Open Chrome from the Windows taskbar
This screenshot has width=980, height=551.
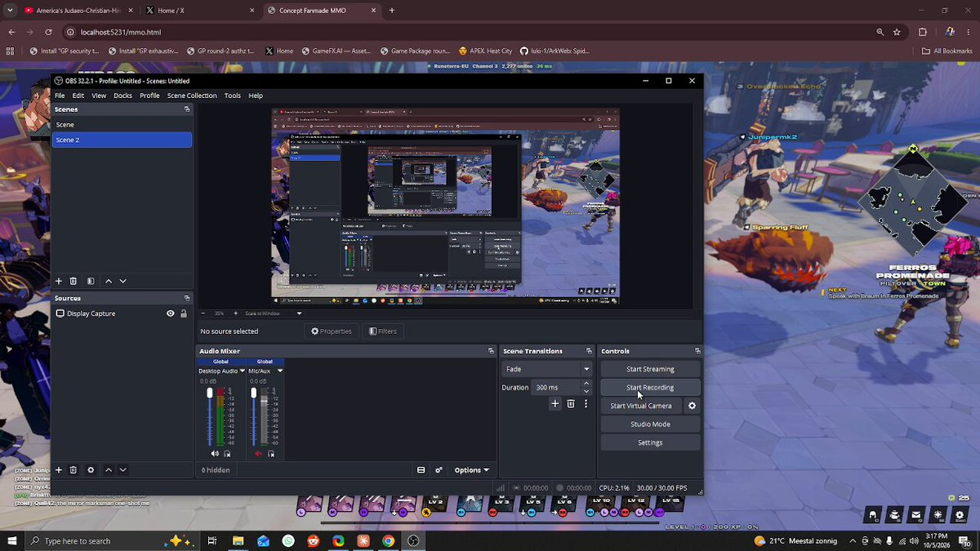point(388,541)
